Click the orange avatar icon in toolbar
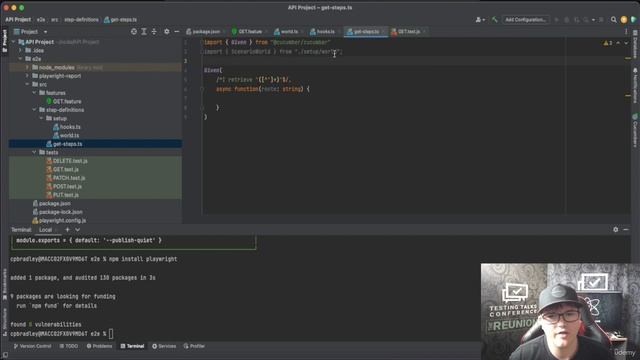Image resolution: width=640 pixels, height=360 pixels. 624,20
